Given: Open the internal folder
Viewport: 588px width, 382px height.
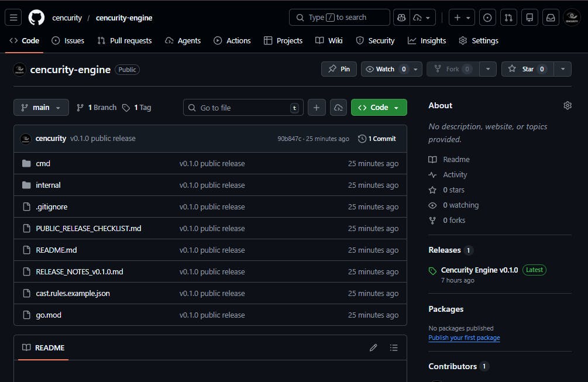Looking at the screenshot, I should (x=48, y=185).
